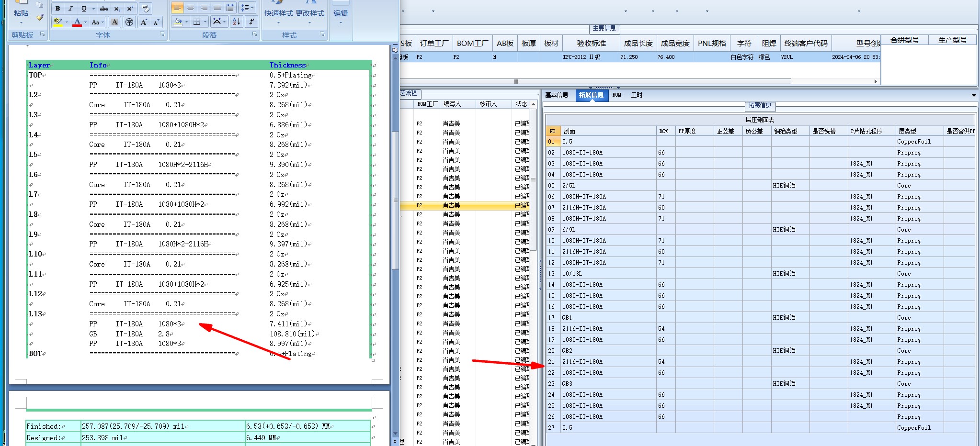Switch to the BOM tab
The height and width of the screenshot is (446, 980).
617,95
